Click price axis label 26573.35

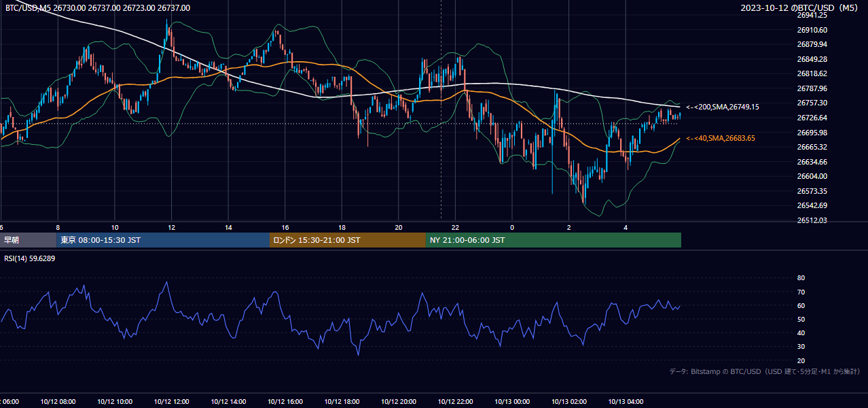click(812, 191)
